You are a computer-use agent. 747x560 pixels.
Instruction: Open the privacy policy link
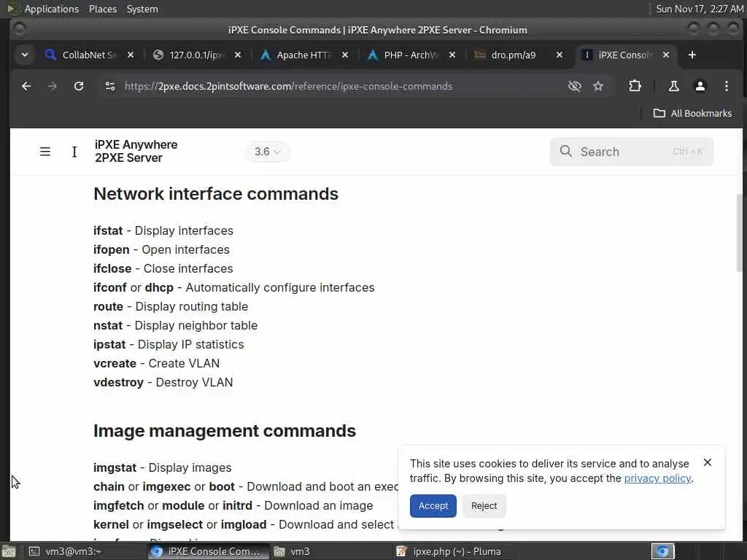coord(657,478)
